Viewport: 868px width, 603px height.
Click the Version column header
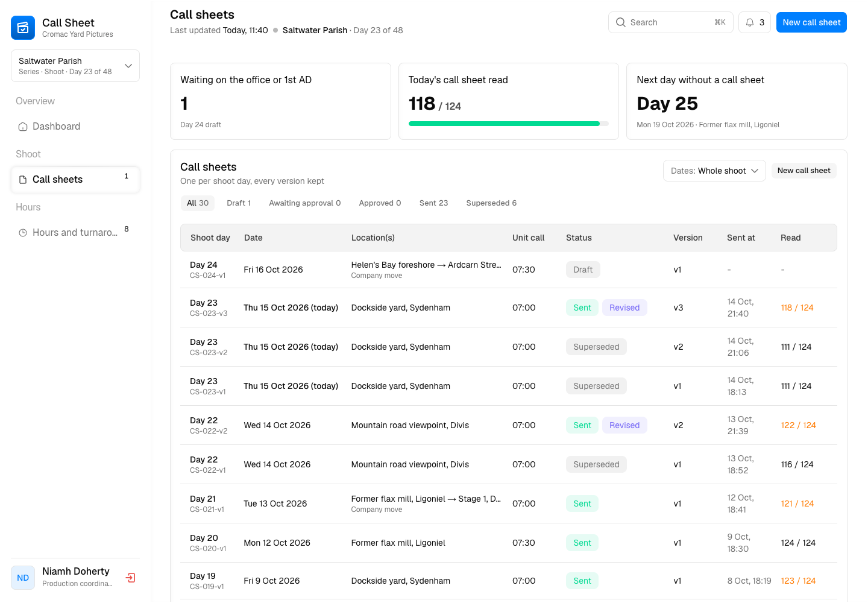click(688, 238)
